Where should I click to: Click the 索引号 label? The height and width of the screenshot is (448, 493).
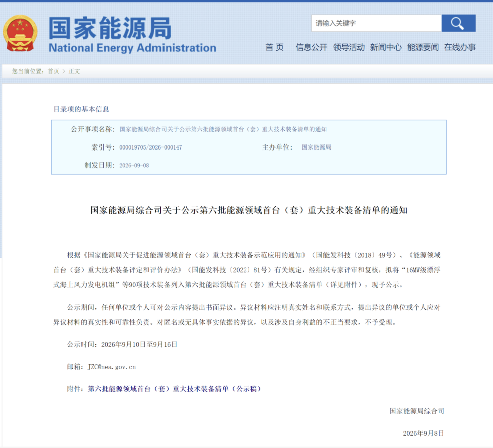[x=103, y=147]
